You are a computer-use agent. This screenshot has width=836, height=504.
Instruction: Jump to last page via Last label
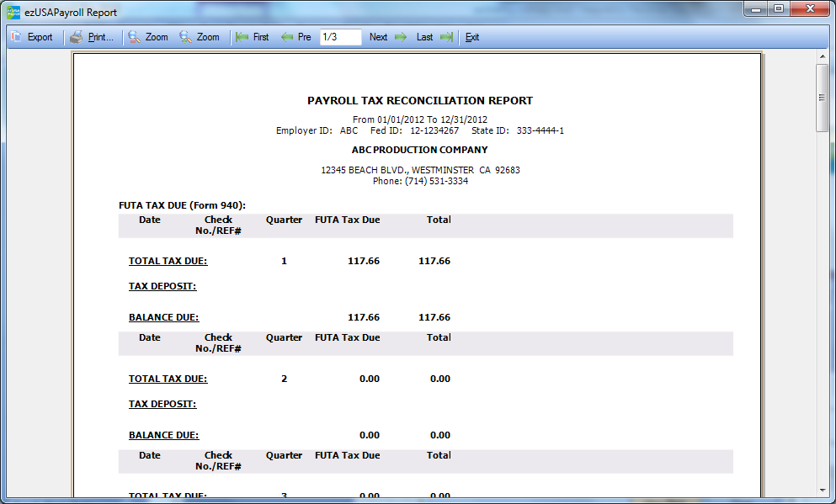pyautogui.click(x=424, y=37)
